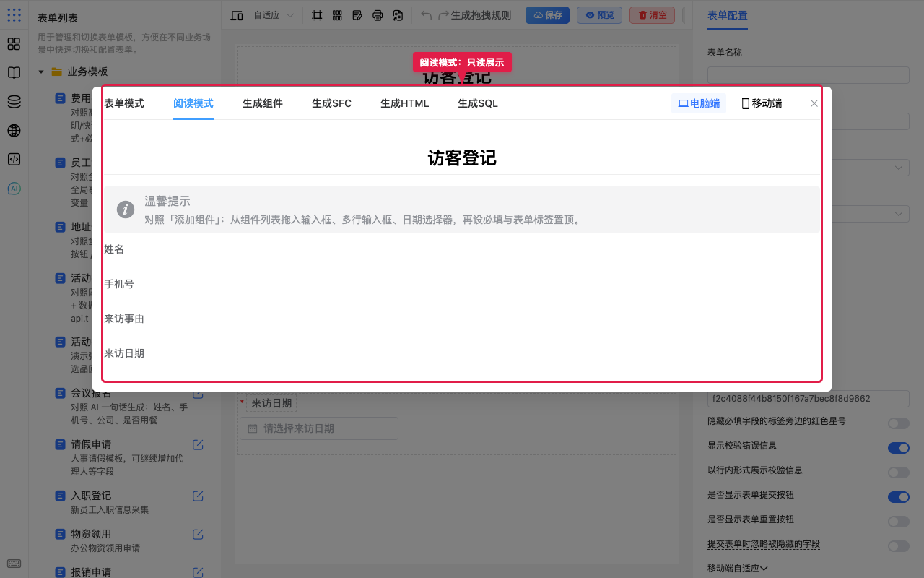Open the code brackets icon in sidebar
Screen dimensions: 924x578
[14, 160]
